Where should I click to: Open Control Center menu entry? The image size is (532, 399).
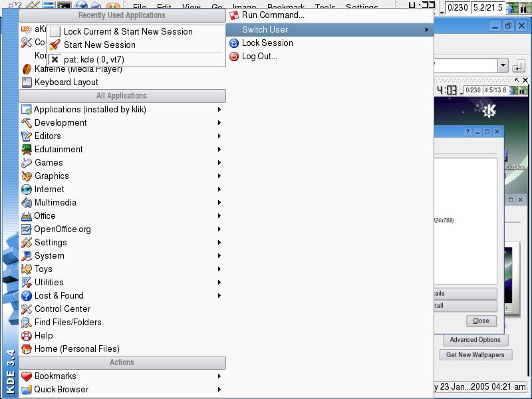[122, 309]
